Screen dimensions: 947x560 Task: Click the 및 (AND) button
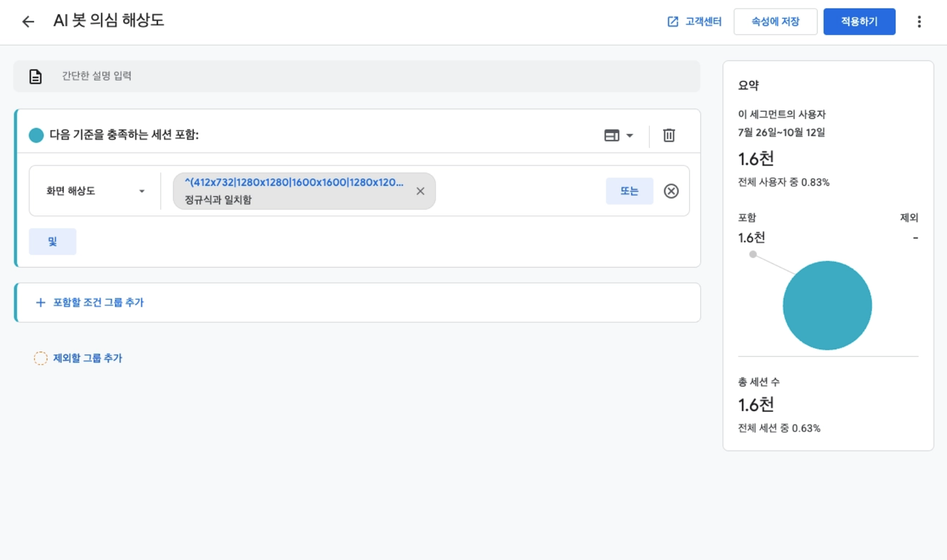tap(53, 242)
